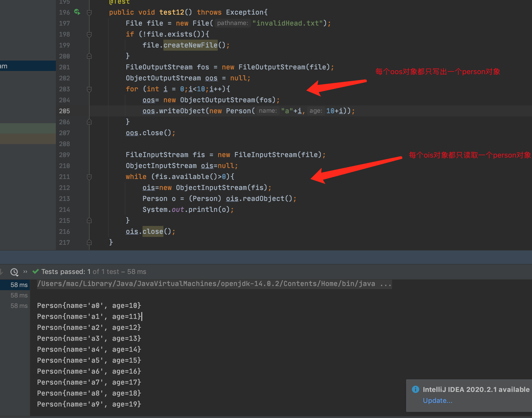Click the IntelliJ IDEA 2020.2.1 available notification
This screenshot has height=418, width=532.
click(476, 390)
